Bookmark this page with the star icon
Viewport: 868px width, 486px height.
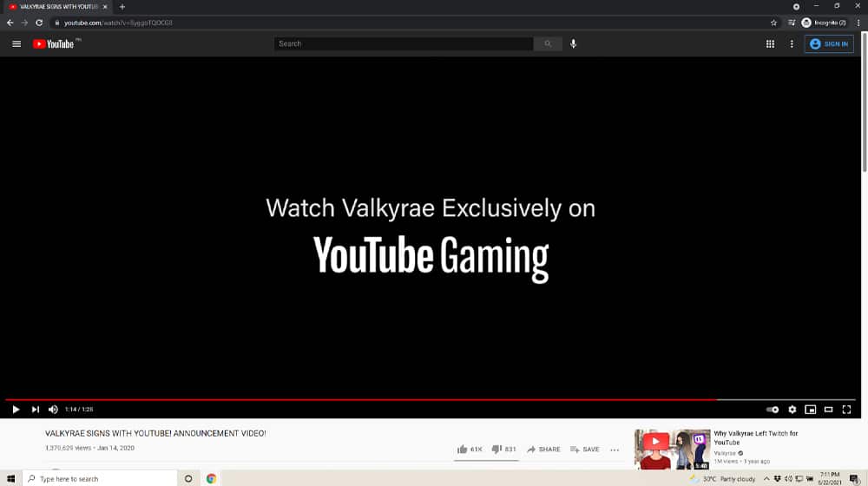[x=774, y=23]
